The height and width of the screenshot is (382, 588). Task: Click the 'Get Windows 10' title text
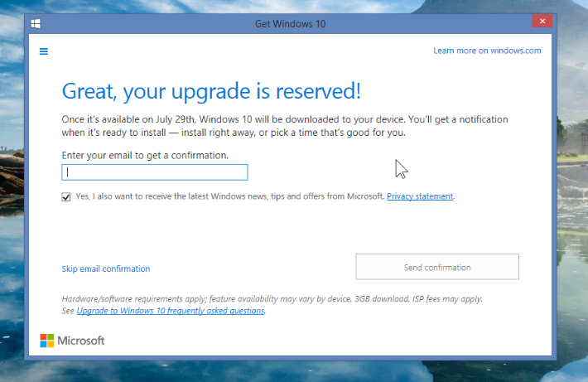290,24
